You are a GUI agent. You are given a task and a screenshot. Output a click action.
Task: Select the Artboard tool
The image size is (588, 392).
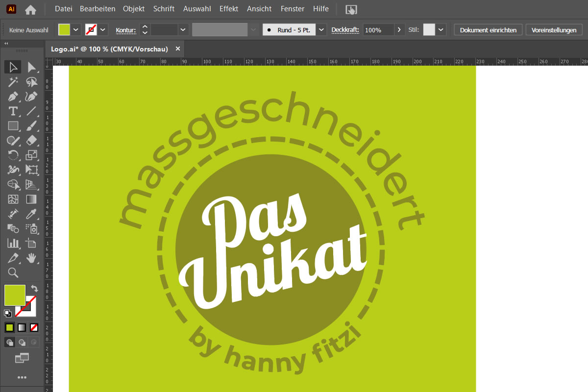[x=32, y=243]
